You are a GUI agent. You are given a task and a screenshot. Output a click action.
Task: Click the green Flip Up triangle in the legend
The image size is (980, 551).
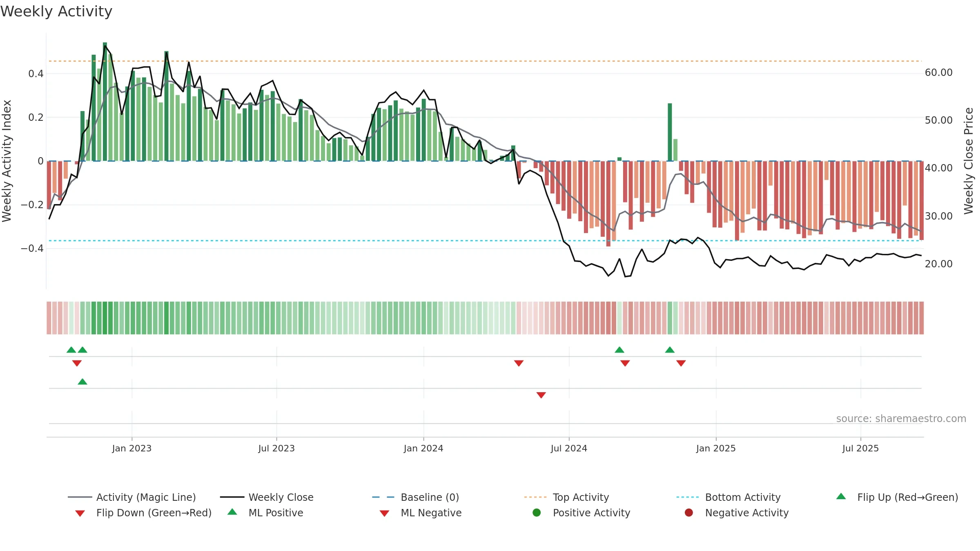(x=841, y=496)
